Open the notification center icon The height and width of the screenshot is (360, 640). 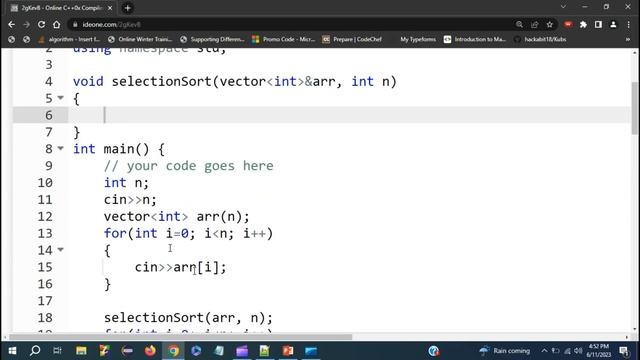(624, 351)
